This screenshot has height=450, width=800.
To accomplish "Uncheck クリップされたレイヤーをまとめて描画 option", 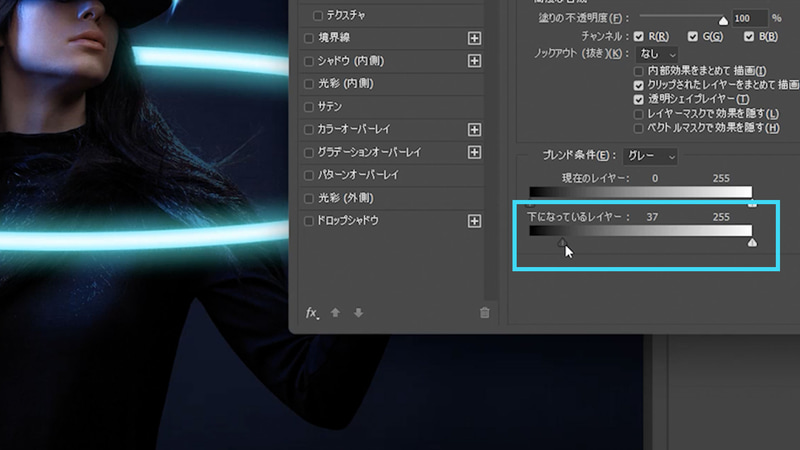I will coord(638,85).
